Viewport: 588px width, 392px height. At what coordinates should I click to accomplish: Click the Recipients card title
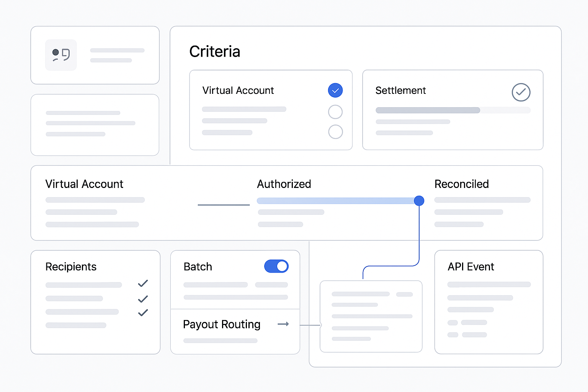[71, 266]
